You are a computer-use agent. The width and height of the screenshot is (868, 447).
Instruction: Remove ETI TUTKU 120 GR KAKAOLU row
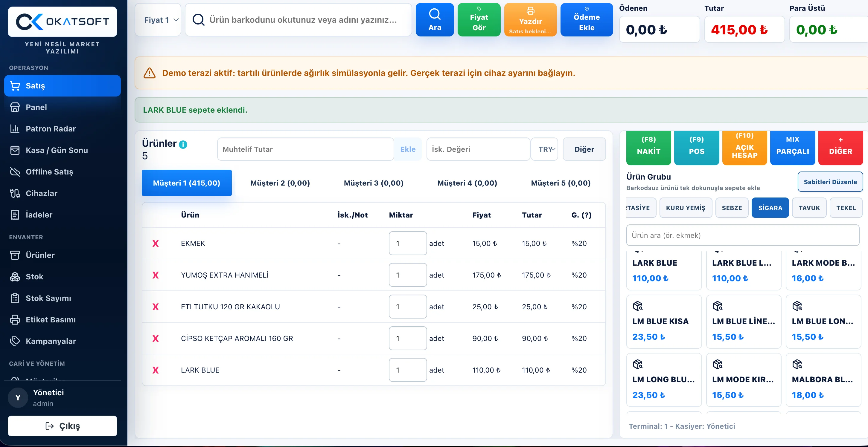pos(155,307)
